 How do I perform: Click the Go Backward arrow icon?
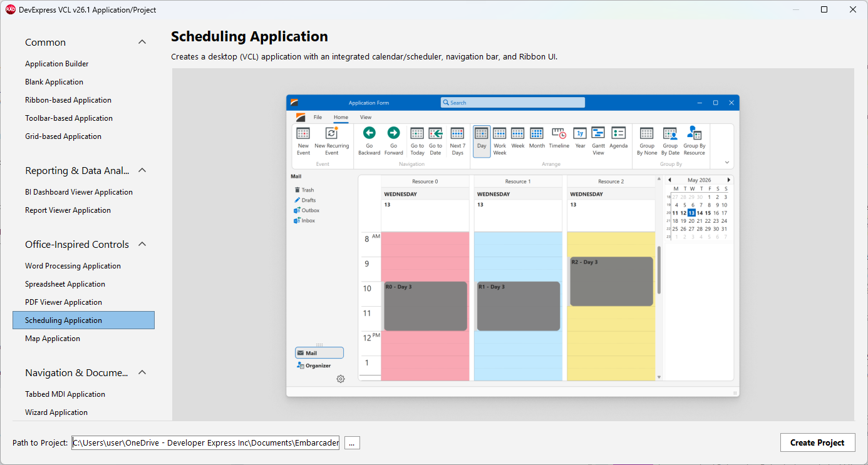click(x=369, y=133)
